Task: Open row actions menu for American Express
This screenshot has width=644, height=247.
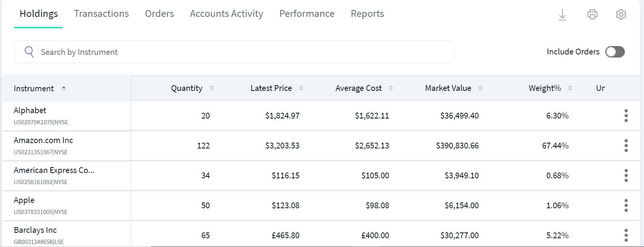Action: click(x=626, y=175)
